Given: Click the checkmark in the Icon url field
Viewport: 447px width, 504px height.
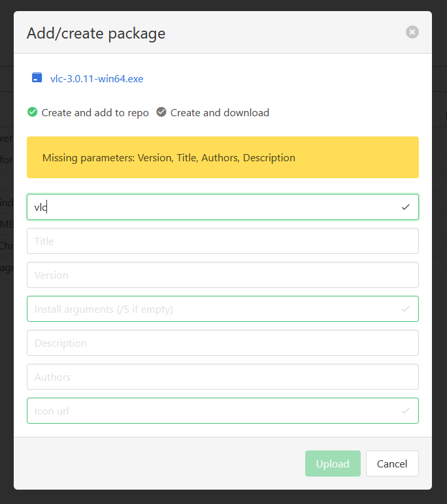Looking at the screenshot, I should 405,411.
